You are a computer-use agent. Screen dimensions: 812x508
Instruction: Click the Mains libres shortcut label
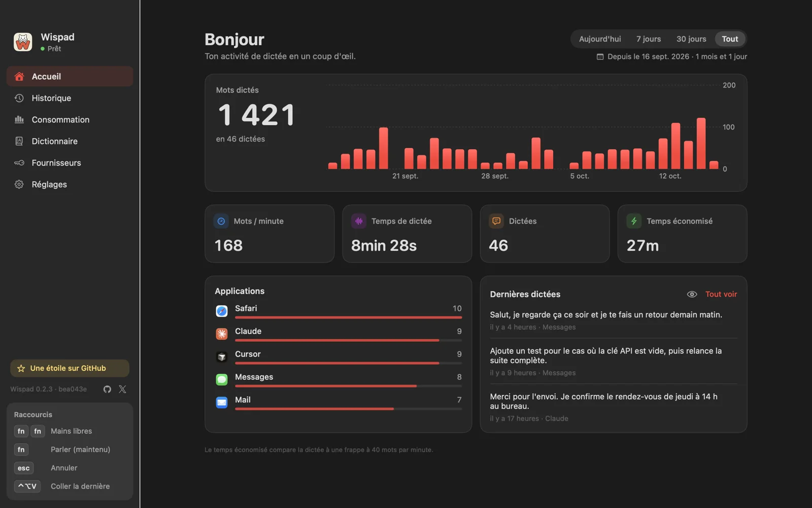pyautogui.click(x=72, y=431)
